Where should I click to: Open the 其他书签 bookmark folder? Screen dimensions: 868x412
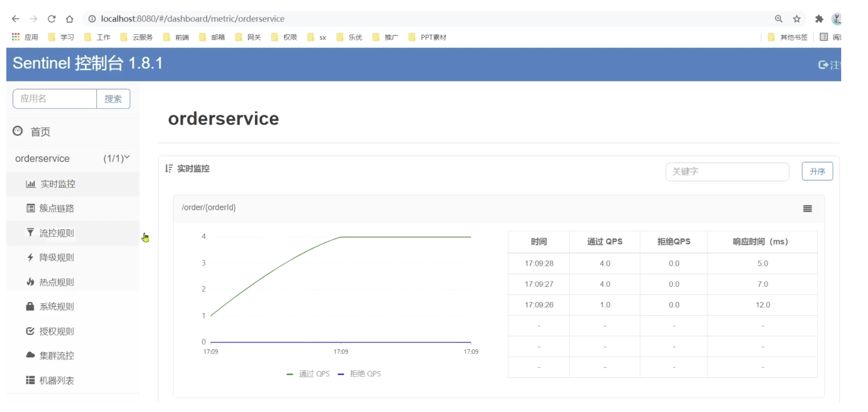pos(788,37)
